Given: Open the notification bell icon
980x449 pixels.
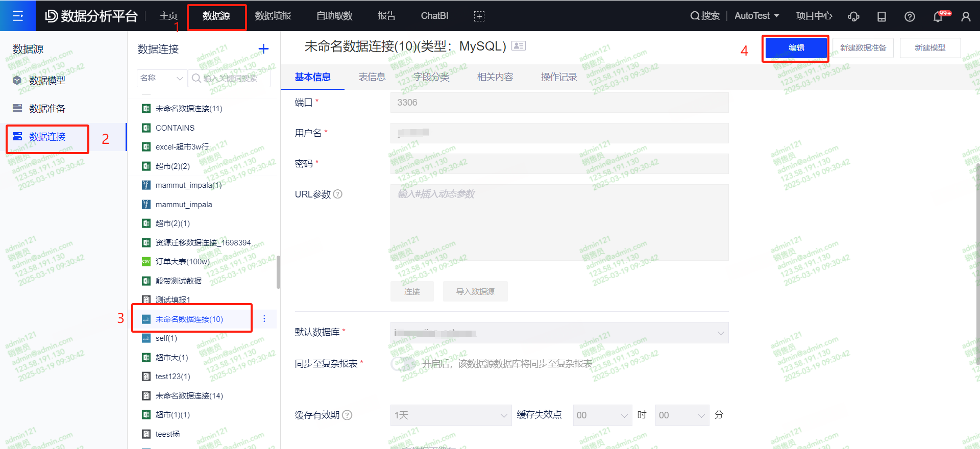Looking at the screenshot, I should coord(938,16).
